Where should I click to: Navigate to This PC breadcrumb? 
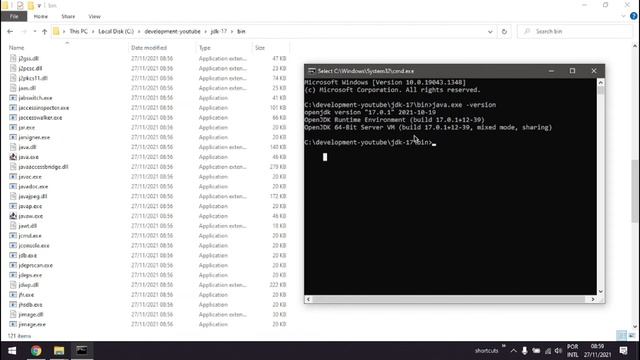pyautogui.click(x=78, y=31)
